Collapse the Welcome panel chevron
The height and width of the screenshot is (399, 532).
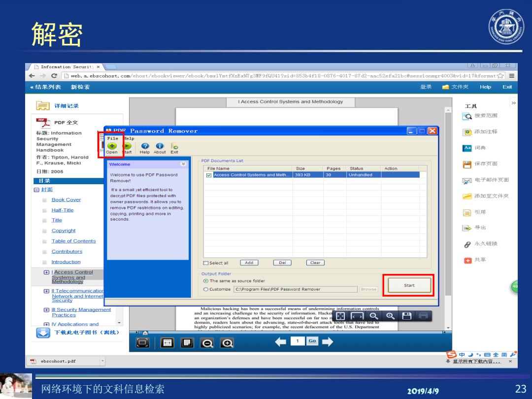point(183,164)
